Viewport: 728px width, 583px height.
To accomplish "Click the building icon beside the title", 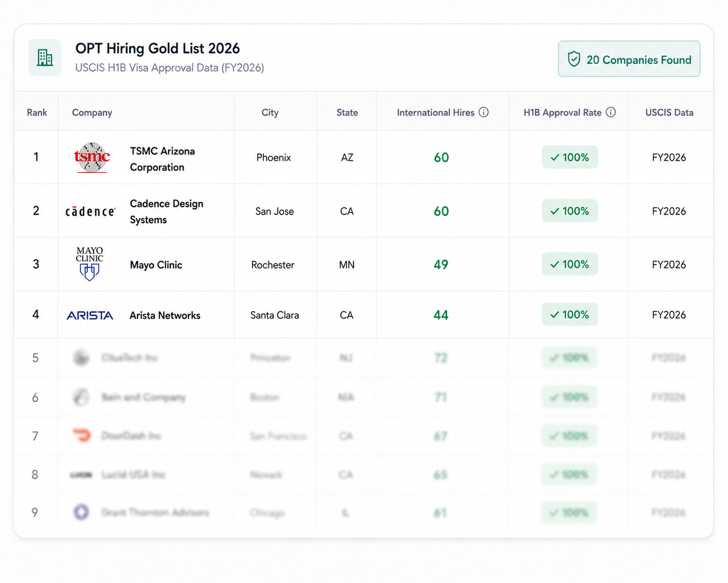I will pyautogui.click(x=45, y=58).
